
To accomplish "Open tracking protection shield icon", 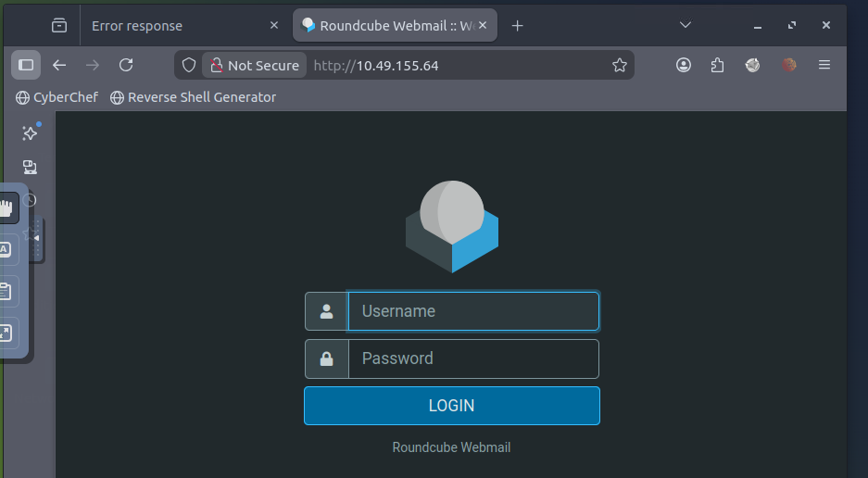I will [189, 66].
